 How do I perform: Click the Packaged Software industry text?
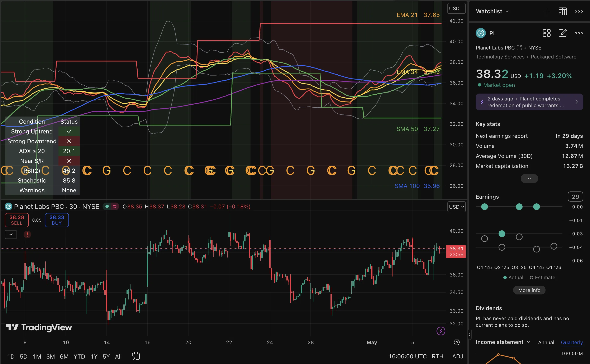pyautogui.click(x=553, y=57)
